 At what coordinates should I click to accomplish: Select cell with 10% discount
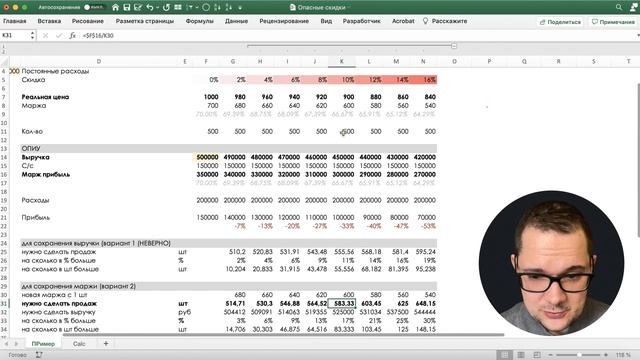342,80
